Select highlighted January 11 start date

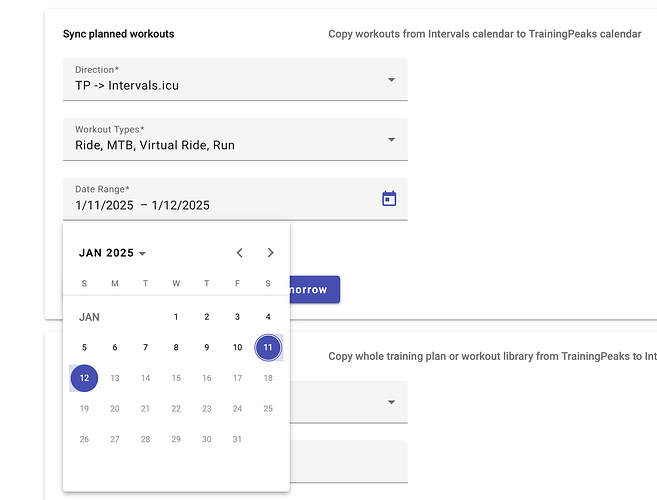tap(268, 347)
